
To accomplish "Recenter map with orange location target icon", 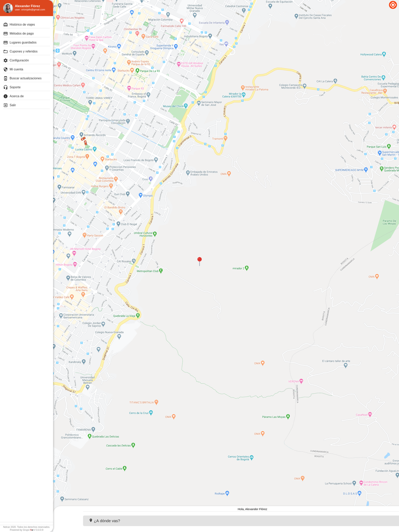I will point(393,5).
